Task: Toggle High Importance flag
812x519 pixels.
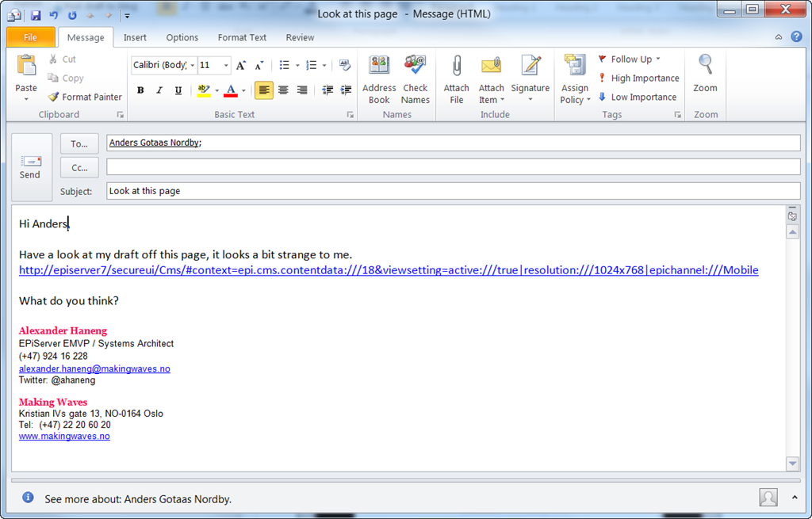Action: (638, 78)
